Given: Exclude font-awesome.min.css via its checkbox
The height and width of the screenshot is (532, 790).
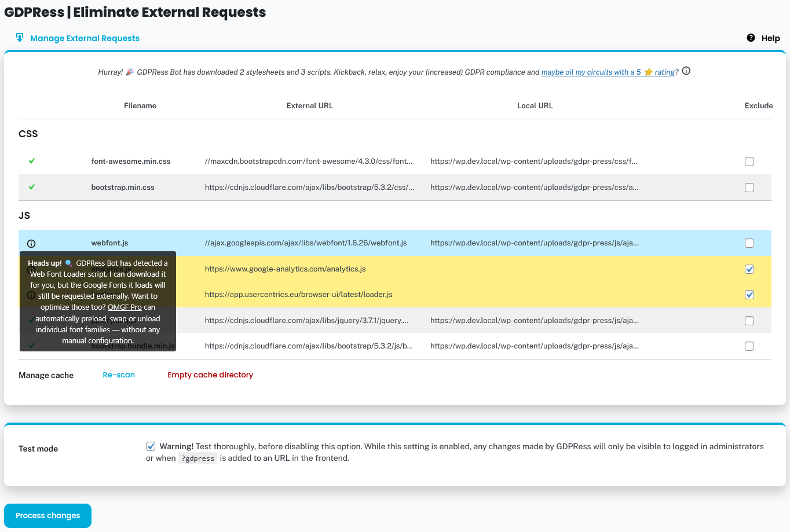Looking at the screenshot, I should click(x=749, y=162).
